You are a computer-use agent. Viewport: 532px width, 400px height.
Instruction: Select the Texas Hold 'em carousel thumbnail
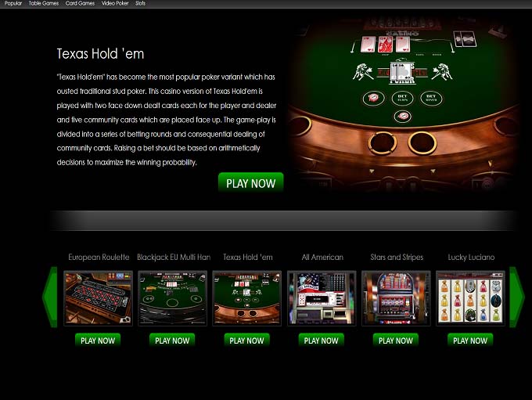point(247,298)
